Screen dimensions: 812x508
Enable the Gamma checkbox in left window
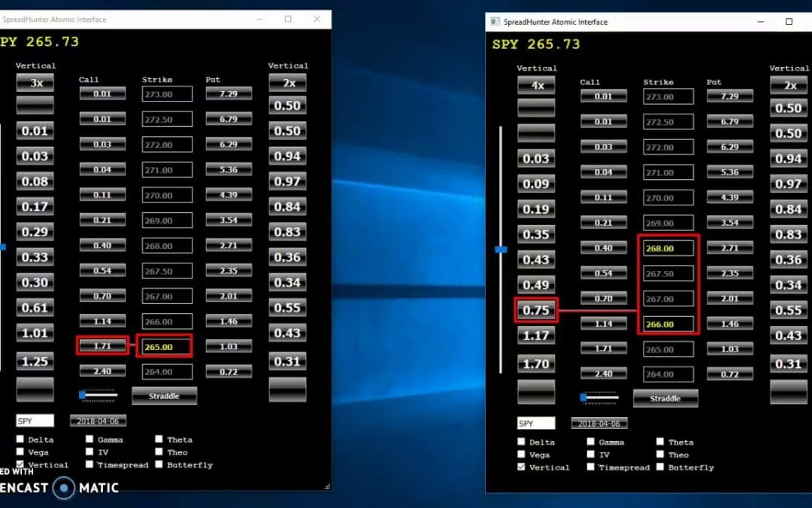[89, 439]
